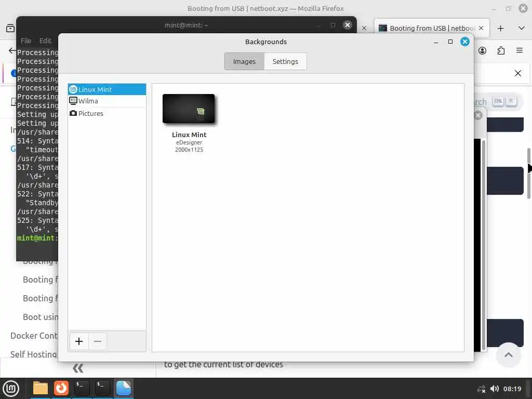This screenshot has height=399, width=532.
Task: Click the clock showing 08:19
Action: click(x=512, y=389)
